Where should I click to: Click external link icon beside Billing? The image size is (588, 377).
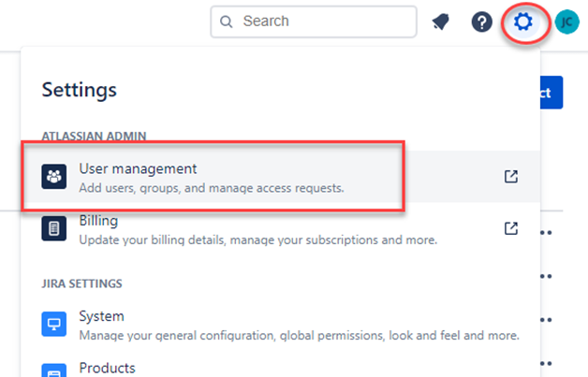[510, 228]
